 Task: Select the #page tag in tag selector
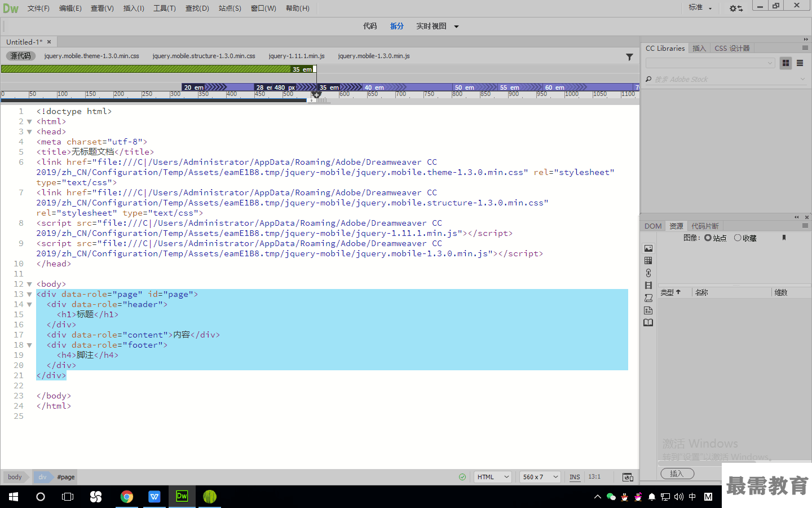coord(65,477)
